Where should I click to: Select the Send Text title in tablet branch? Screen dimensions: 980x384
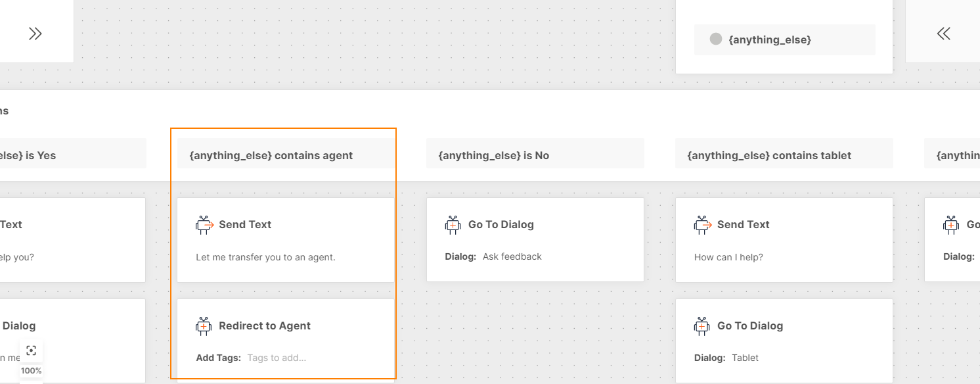(744, 224)
